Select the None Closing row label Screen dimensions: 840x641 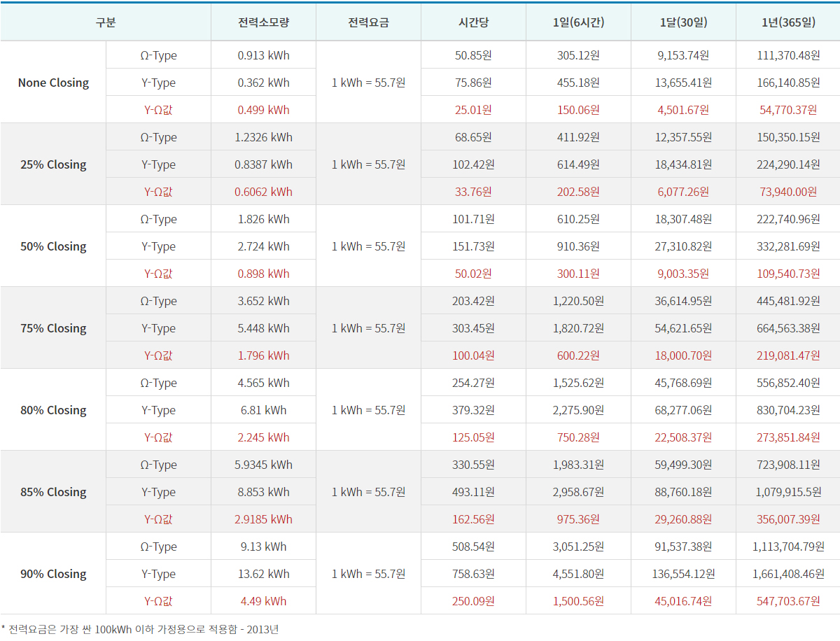coord(53,83)
